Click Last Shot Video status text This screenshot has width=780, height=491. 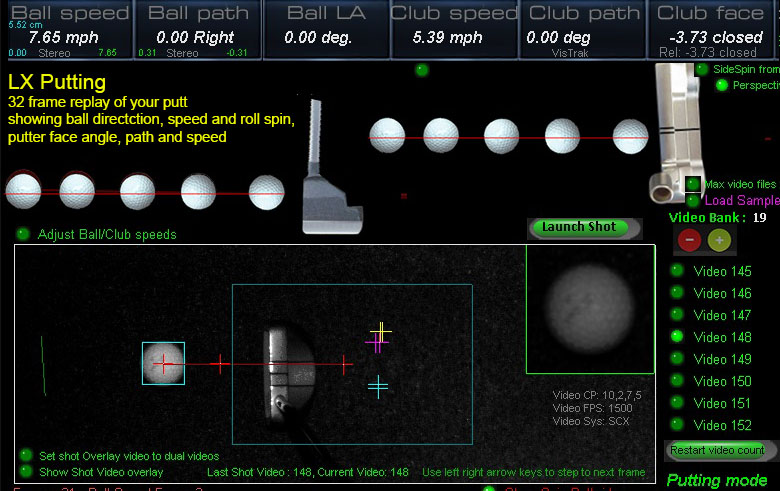click(307, 472)
